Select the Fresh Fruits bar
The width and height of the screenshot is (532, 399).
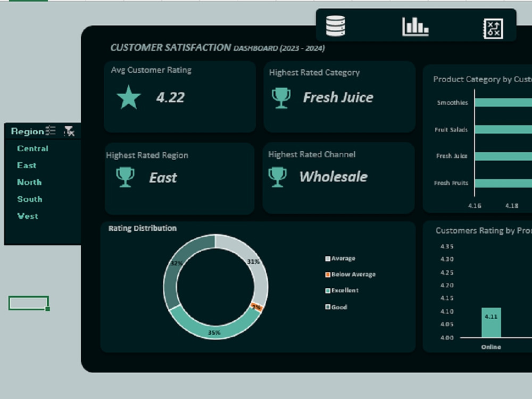(503, 183)
